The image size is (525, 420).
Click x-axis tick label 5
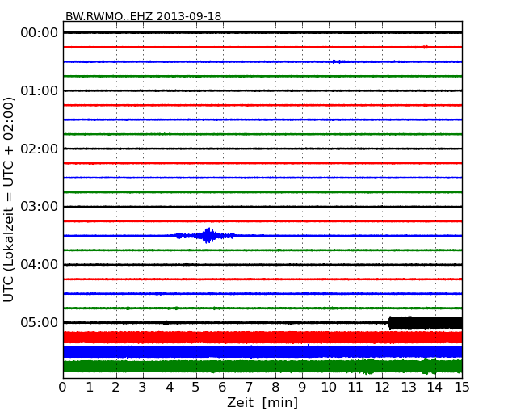pos(196,388)
